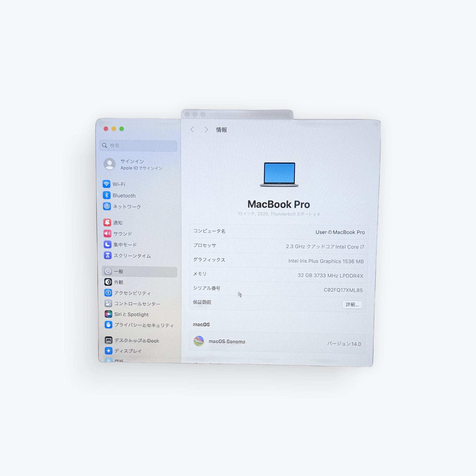The image size is (476, 476).
Task: Open アクセシビリティ icon
Action: point(108,293)
